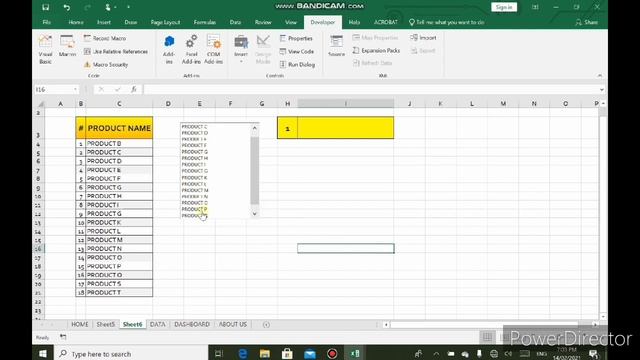Click the Sign in button

coord(504,7)
